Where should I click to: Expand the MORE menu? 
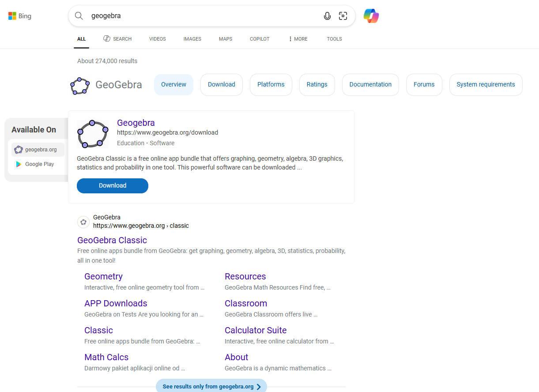pos(298,39)
